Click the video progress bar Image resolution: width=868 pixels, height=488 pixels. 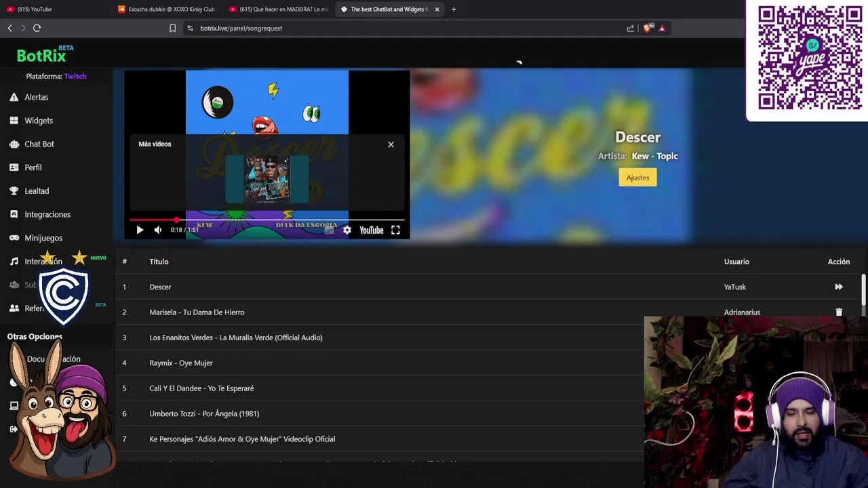(267, 220)
